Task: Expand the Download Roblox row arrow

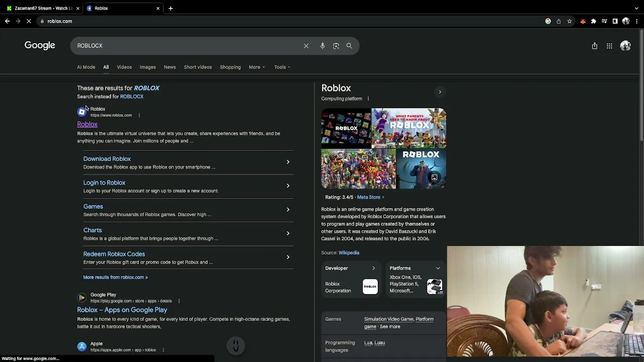Action: (288, 162)
